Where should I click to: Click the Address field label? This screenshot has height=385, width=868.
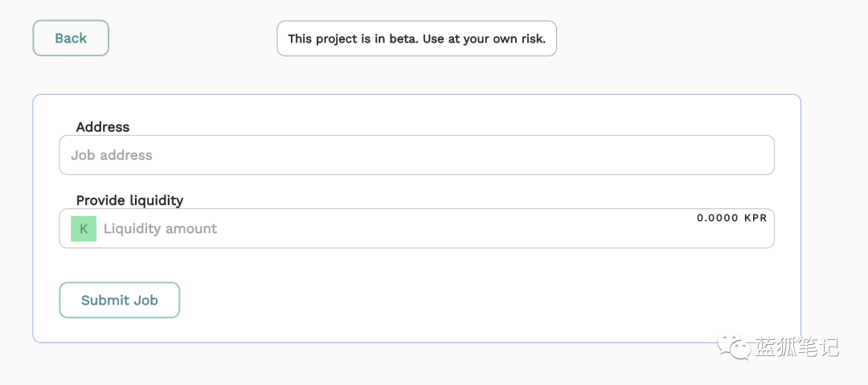103,127
